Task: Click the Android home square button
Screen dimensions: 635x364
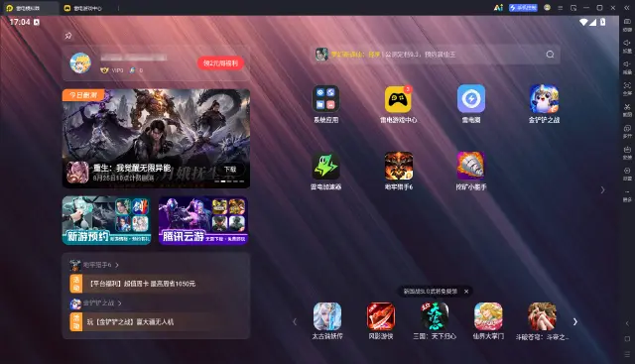Action: [627, 339]
